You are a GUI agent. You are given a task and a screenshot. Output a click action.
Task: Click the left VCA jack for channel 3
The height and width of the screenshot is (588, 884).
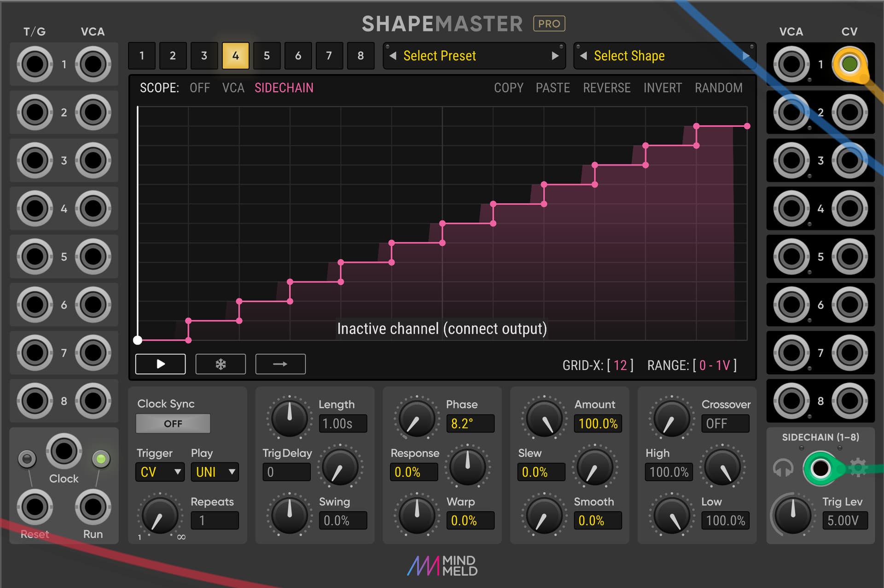93,160
